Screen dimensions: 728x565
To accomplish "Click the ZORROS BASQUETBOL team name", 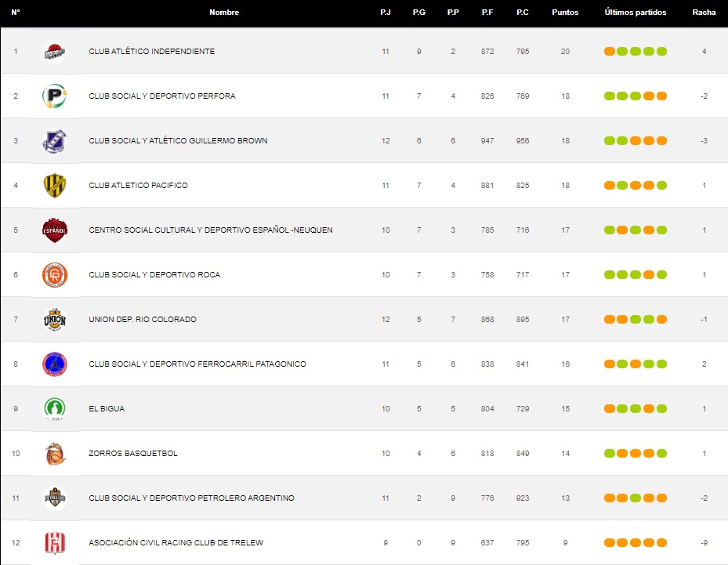I will point(133,454).
